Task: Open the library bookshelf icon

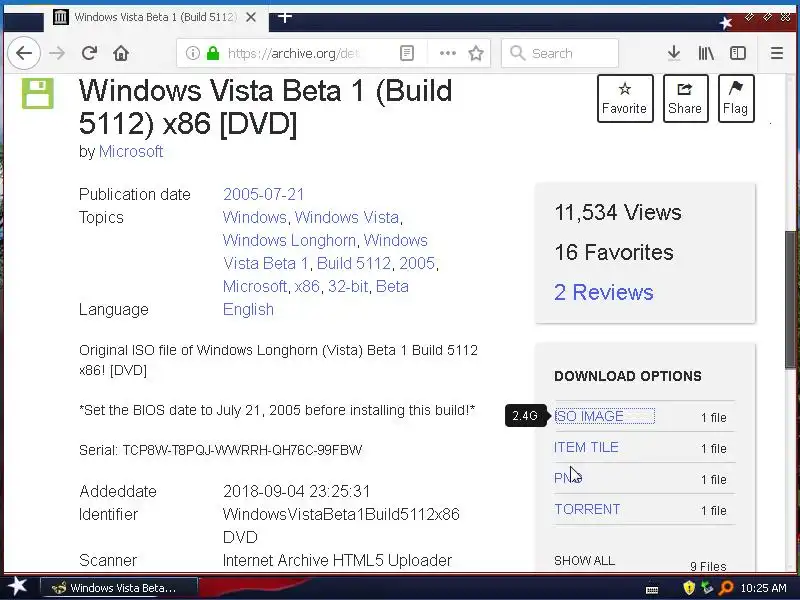Action: pos(706,53)
